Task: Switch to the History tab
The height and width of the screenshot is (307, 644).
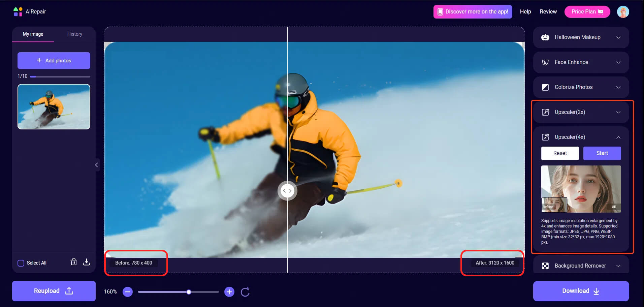Action: coord(74,34)
